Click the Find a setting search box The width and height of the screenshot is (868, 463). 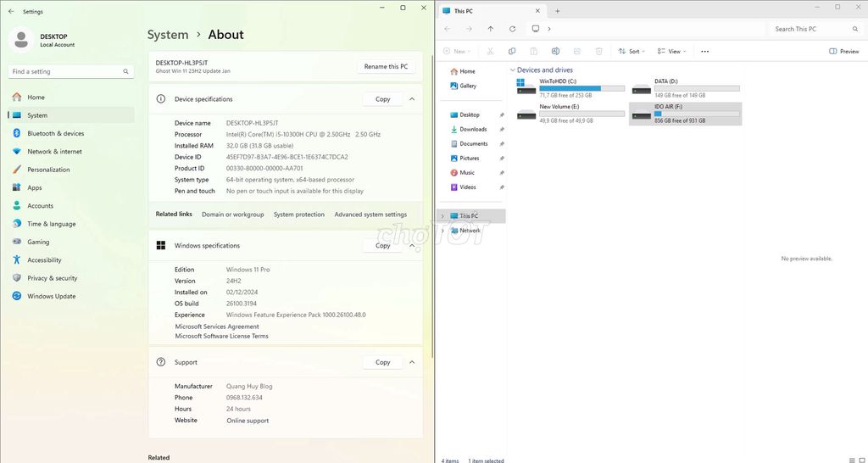pyautogui.click(x=71, y=71)
